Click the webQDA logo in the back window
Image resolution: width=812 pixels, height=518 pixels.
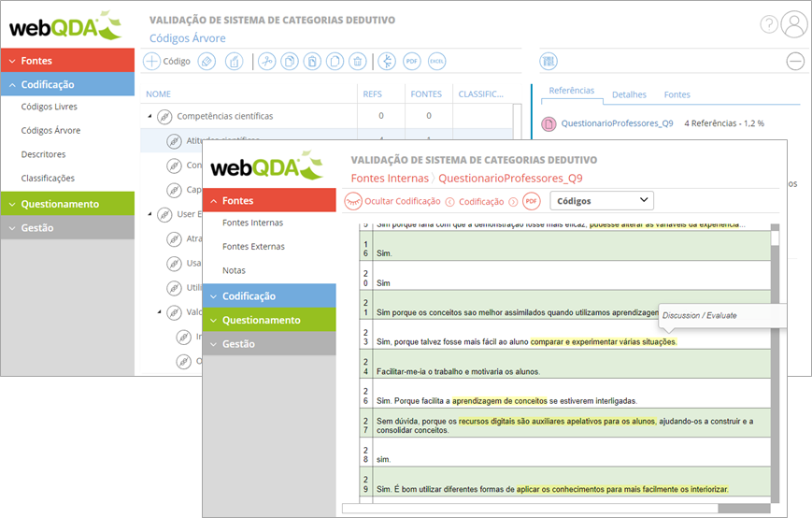tap(65, 26)
